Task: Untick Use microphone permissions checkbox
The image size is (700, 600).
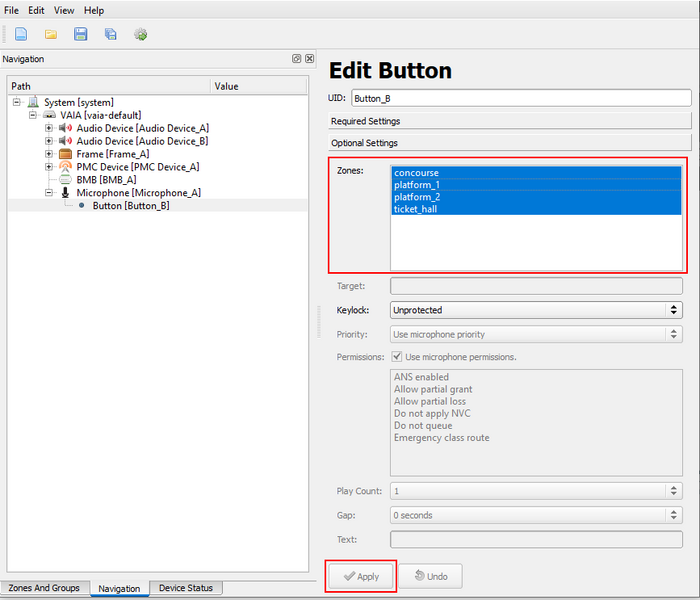Action: pos(397,357)
